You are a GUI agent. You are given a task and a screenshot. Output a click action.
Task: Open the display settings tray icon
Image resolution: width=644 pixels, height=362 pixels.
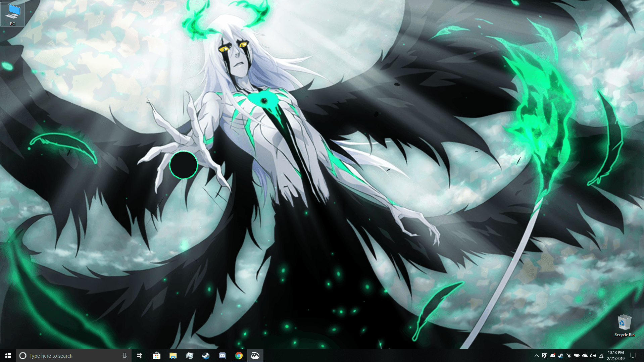pyautogui.click(x=544, y=356)
